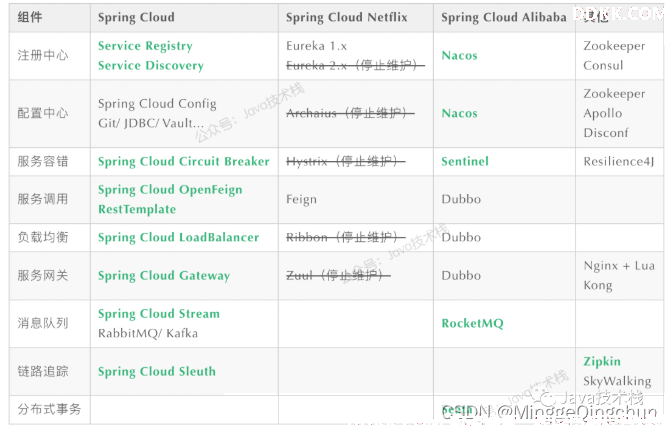Click Spring Cloud Gateway text
Image resolution: width=672 pixels, height=432 pixels.
[164, 276]
